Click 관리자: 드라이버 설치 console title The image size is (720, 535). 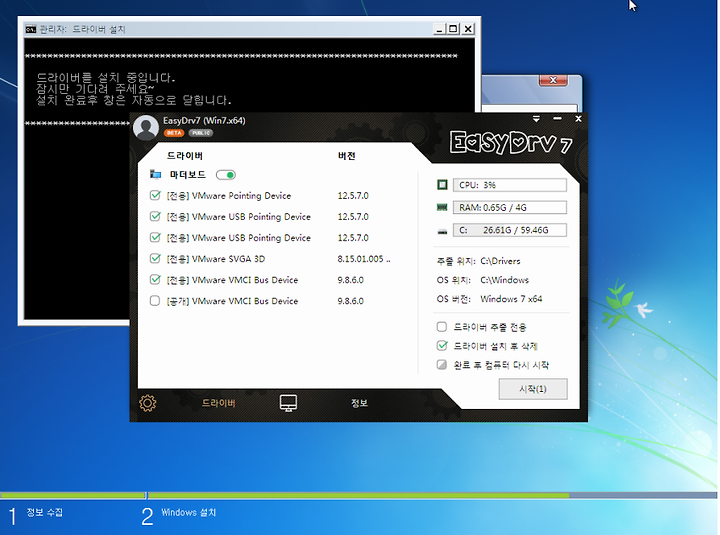83,29
